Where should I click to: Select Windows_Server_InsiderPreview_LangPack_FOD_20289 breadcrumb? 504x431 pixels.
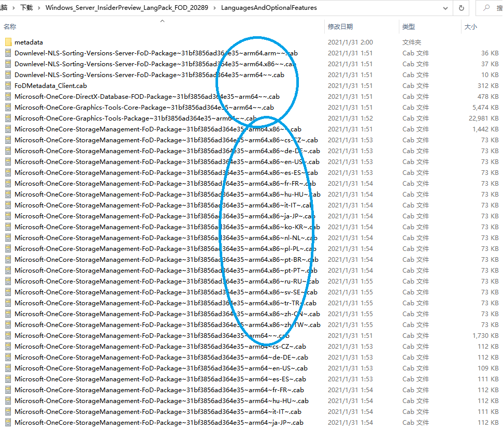click(x=126, y=8)
